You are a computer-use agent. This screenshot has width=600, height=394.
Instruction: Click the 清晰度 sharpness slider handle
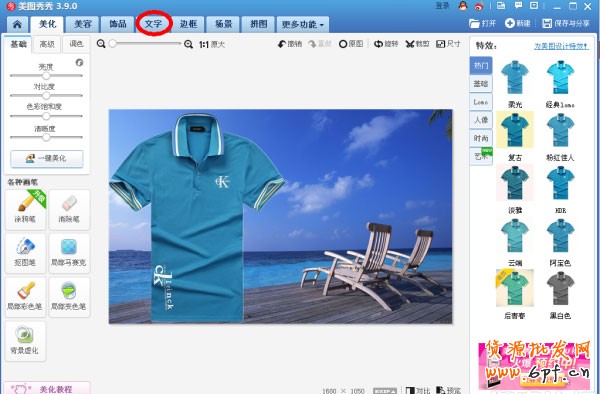[x=46, y=137]
